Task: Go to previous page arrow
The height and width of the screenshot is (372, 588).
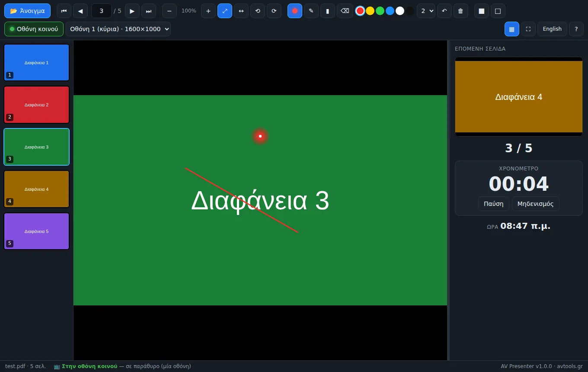Action: click(x=80, y=11)
